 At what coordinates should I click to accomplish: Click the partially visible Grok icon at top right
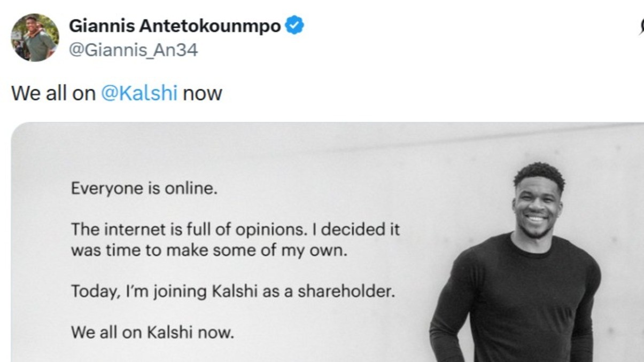[x=641, y=27]
